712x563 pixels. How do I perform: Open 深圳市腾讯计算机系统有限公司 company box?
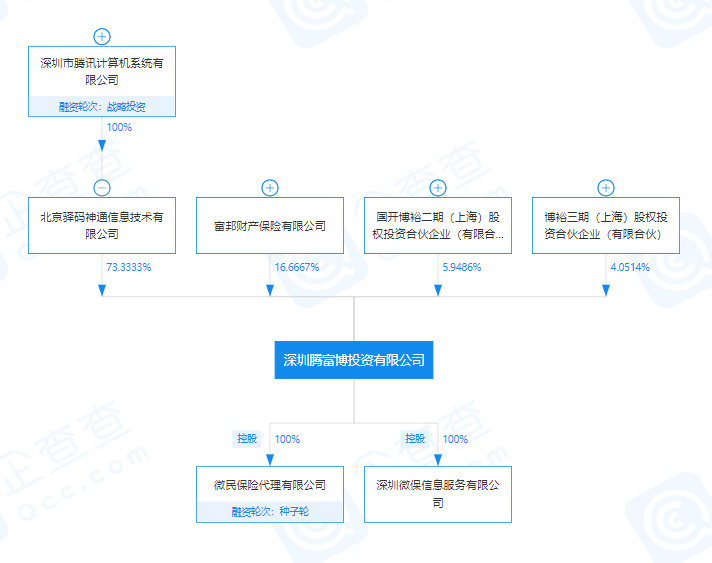tap(102, 81)
